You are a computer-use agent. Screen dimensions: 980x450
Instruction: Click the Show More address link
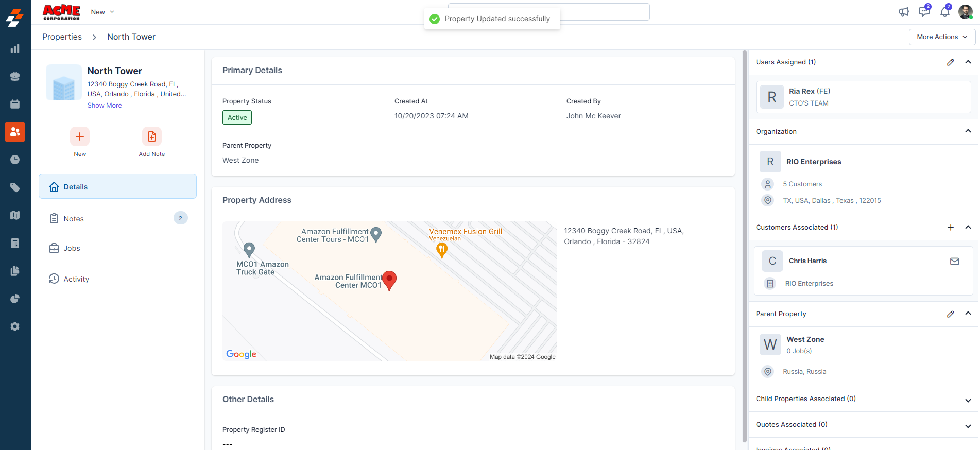pyautogui.click(x=105, y=106)
